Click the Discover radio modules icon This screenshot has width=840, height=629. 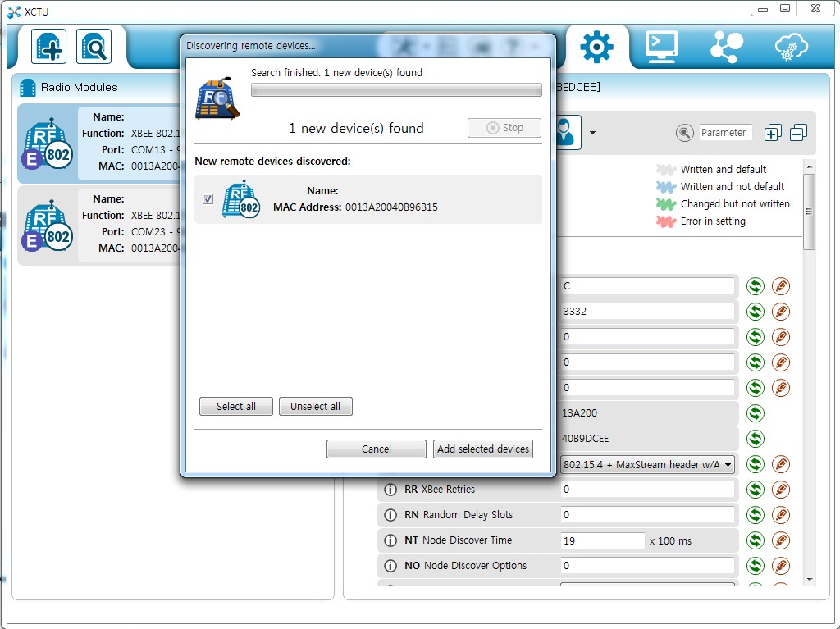94,47
